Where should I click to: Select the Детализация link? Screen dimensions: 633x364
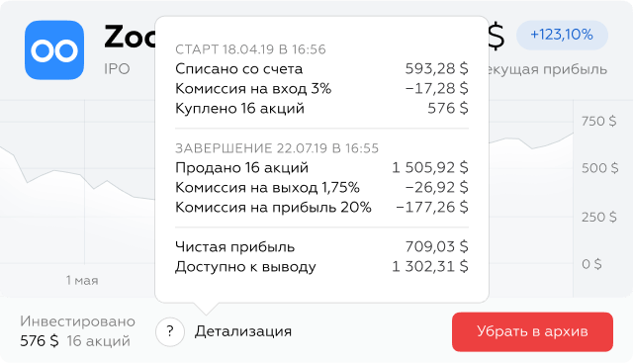pos(243,331)
